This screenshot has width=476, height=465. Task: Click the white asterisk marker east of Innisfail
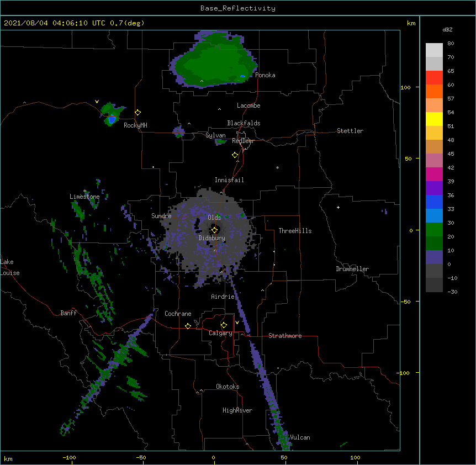[x=277, y=167]
